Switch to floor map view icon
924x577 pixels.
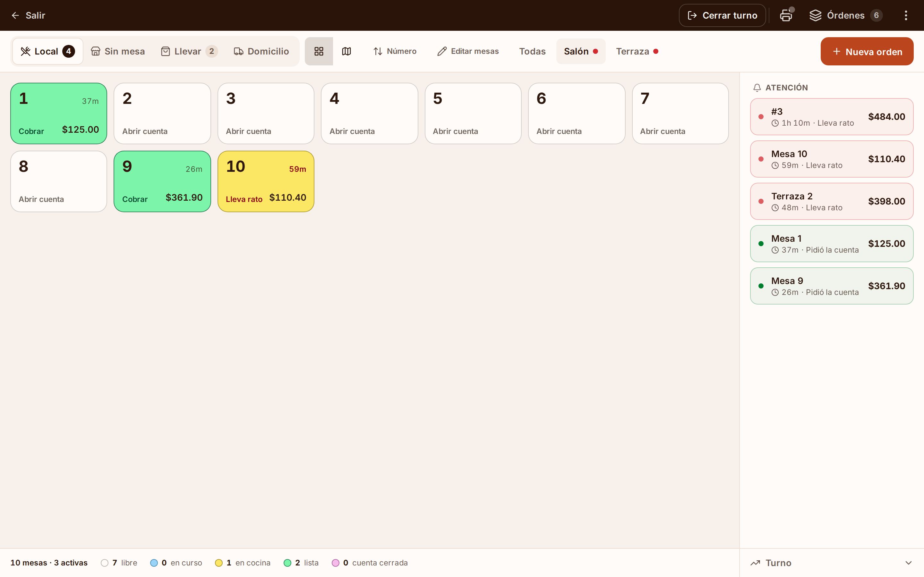346,51
